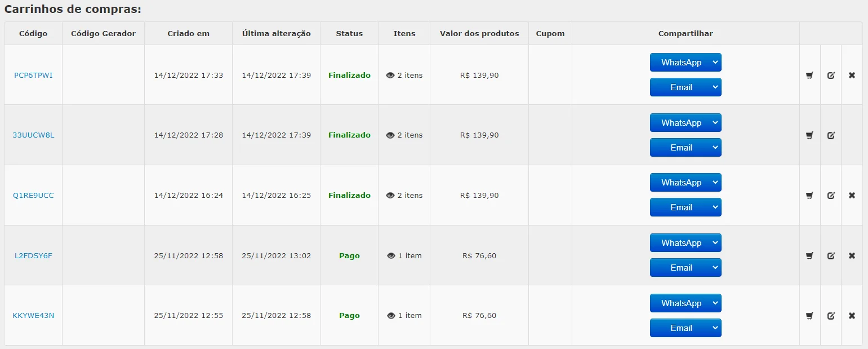Edit cart KKYWE43N using edit icon
The height and width of the screenshot is (349, 868).
point(831,316)
